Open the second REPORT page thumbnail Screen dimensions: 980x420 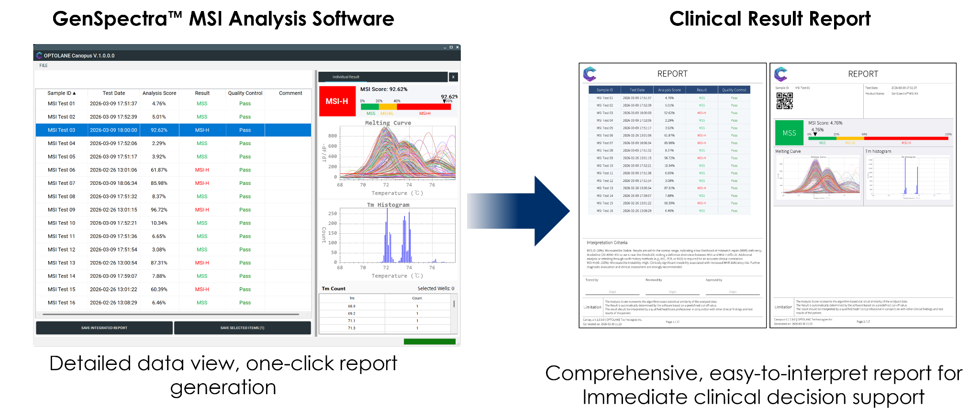(863, 195)
